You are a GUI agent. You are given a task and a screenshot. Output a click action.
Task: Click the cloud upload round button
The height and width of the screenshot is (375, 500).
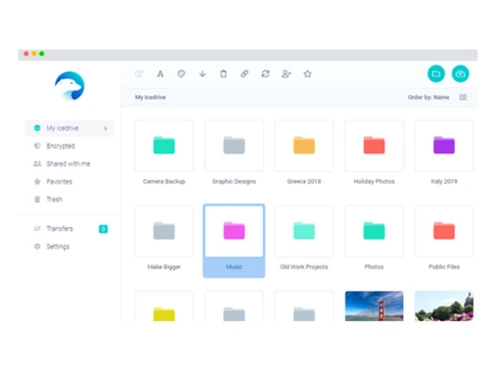pyautogui.click(x=460, y=74)
